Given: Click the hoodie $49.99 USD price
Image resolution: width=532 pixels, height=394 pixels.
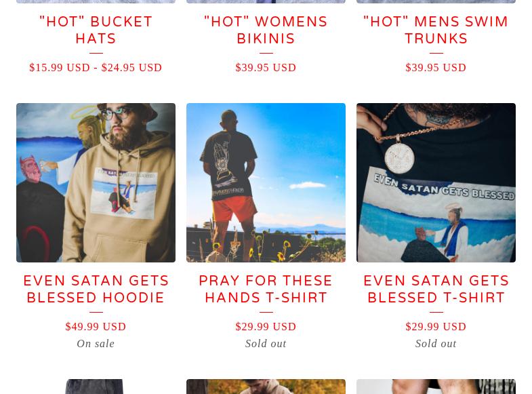Looking at the screenshot, I should [x=96, y=326].
